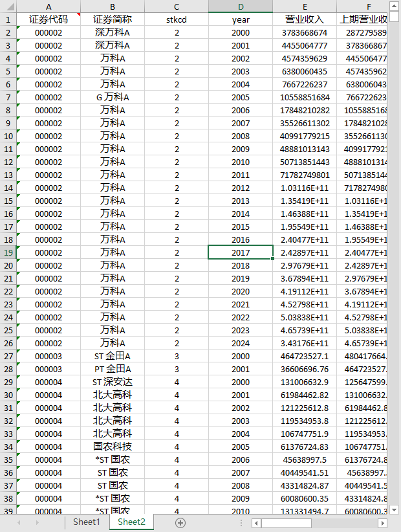Go to previous sheet tab arrow
This screenshot has width=401, height=532.
[x=19, y=523]
